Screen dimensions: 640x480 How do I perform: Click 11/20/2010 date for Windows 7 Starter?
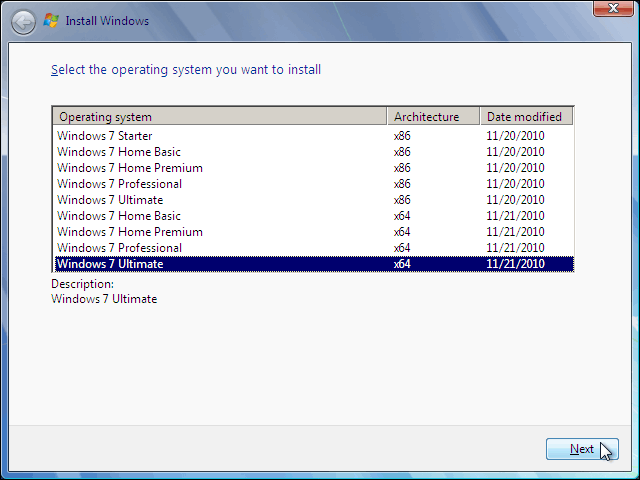(x=515, y=136)
